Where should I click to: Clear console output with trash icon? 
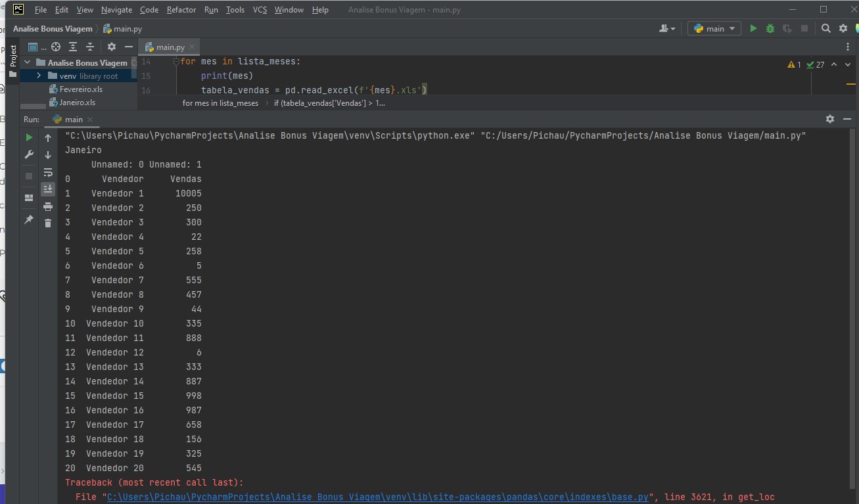48,223
